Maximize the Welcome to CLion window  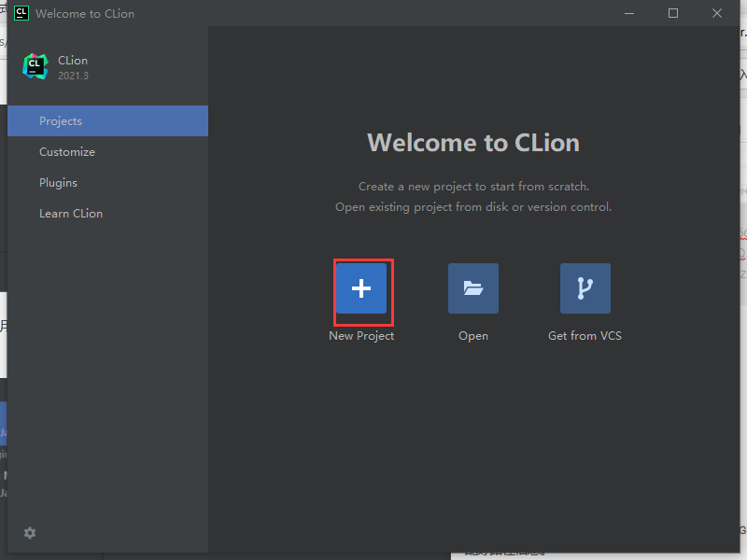point(673,13)
